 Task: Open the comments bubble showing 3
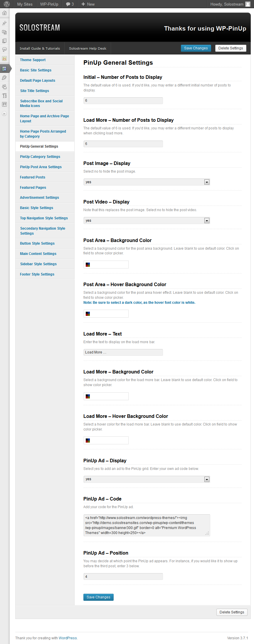[70, 4]
